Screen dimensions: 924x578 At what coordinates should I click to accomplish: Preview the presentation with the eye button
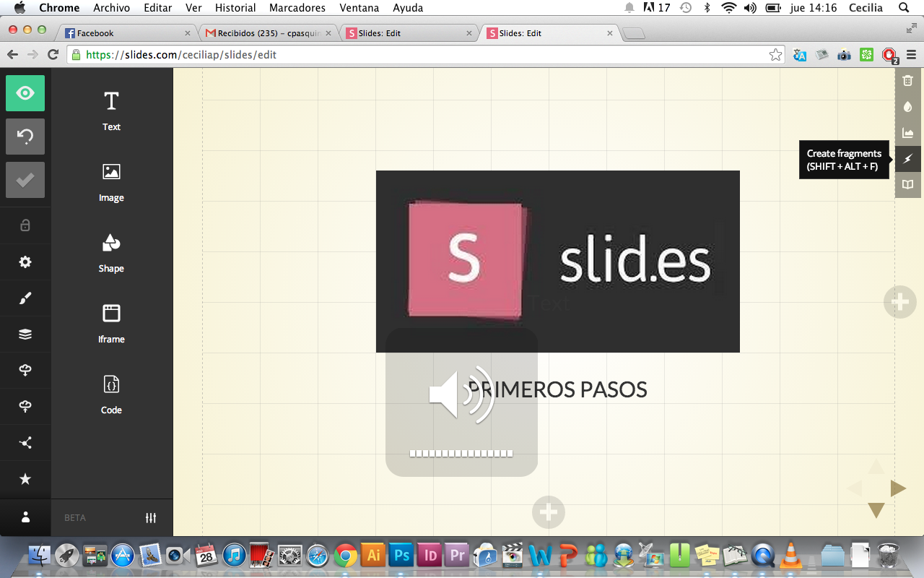coord(25,93)
